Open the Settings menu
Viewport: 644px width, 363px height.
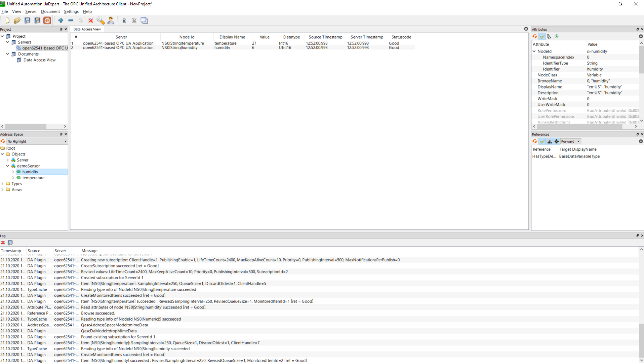click(71, 11)
